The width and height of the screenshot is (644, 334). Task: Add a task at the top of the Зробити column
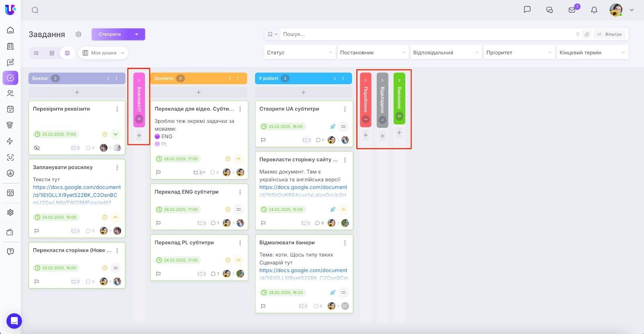tap(198, 93)
